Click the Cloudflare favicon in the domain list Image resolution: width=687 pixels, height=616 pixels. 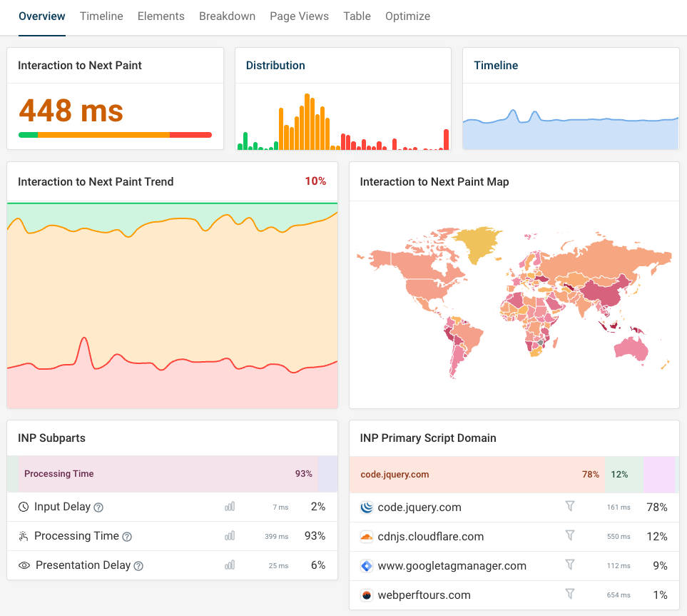click(x=367, y=536)
